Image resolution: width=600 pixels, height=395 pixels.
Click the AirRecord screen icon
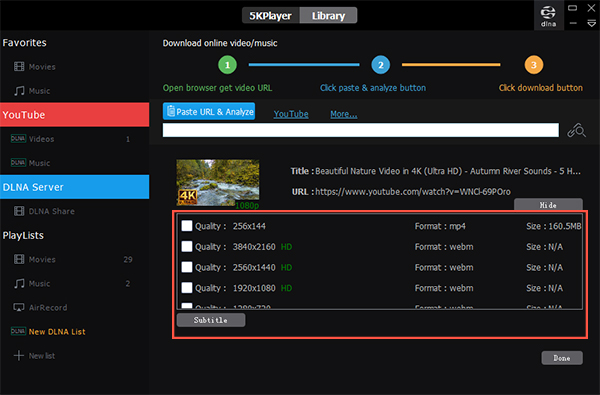click(x=19, y=307)
